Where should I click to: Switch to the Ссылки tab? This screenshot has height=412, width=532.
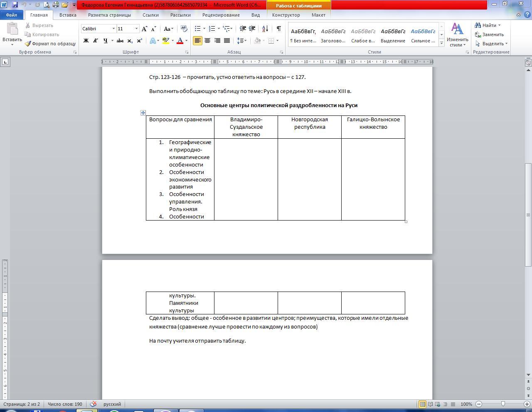coord(150,15)
